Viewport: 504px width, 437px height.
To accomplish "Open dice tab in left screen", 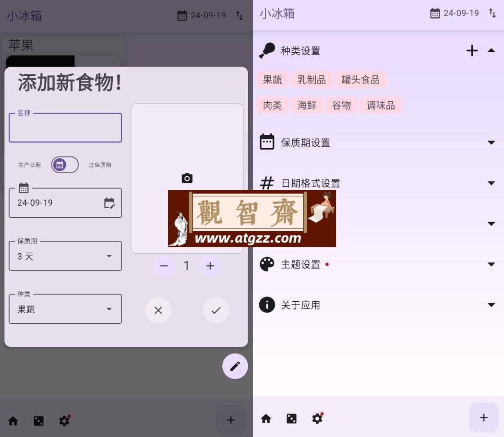I will pos(38,421).
